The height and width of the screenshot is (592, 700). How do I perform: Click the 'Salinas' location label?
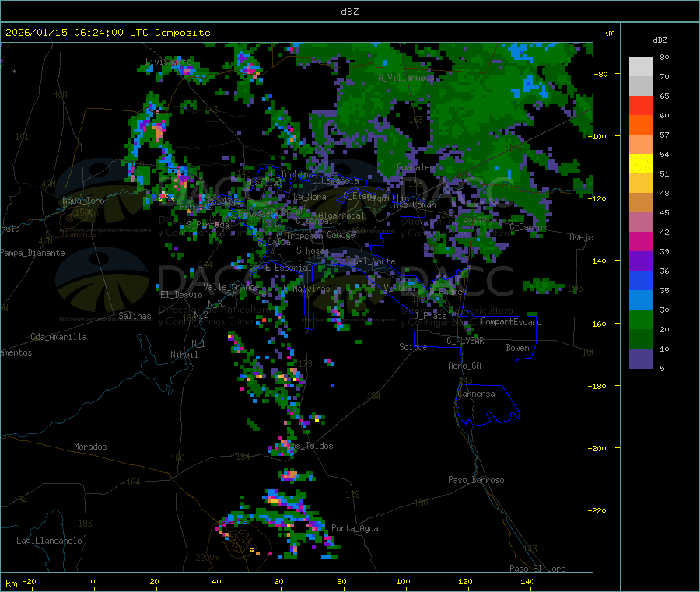click(135, 316)
